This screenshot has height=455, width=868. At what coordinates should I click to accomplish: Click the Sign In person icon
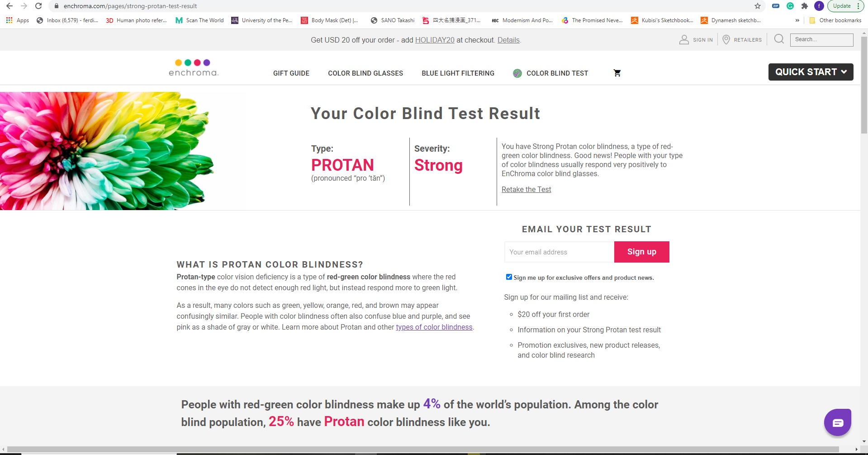point(684,40)
